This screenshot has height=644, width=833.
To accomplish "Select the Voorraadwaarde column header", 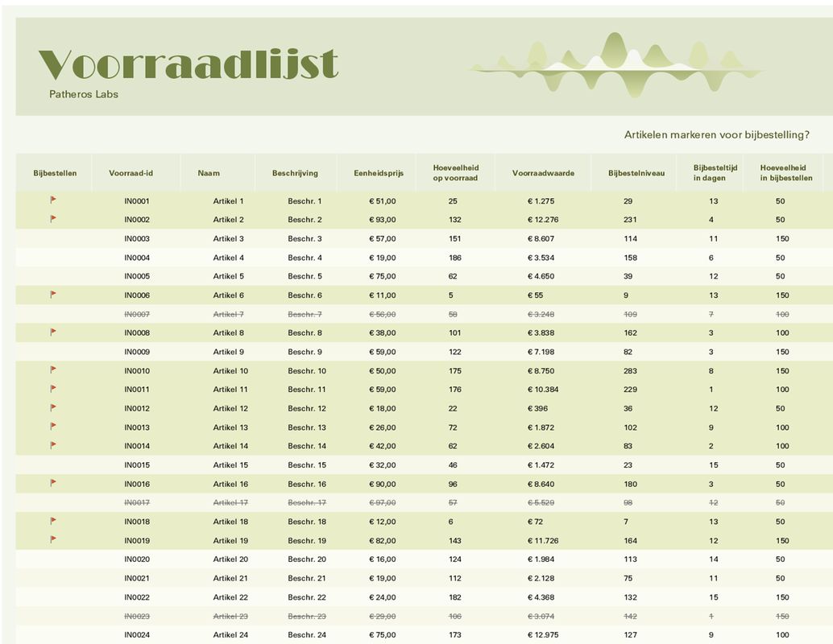I will tap(543, 173).
